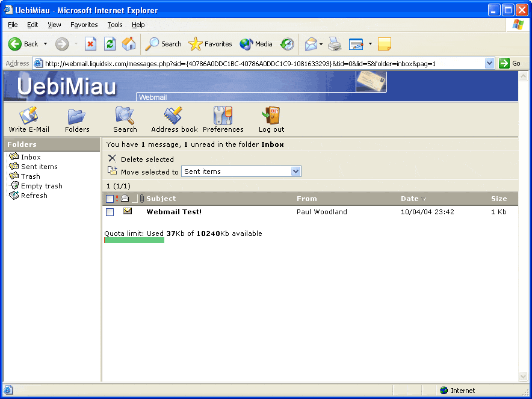Sort messages by Subject column header

click(x=161, y=199)
